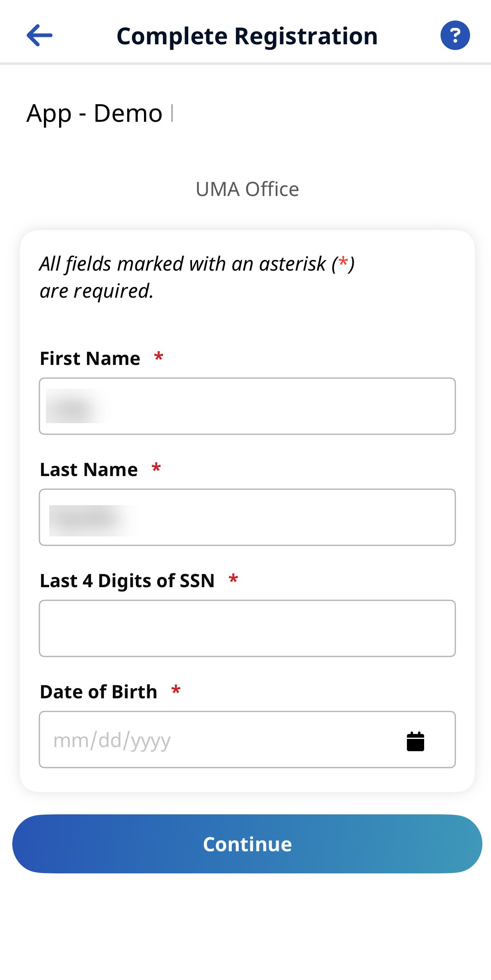The width and height of the screenshot is (491, 980).
Task: Click the red asterisk beside Last Name
Action: (x=156, y=468)
